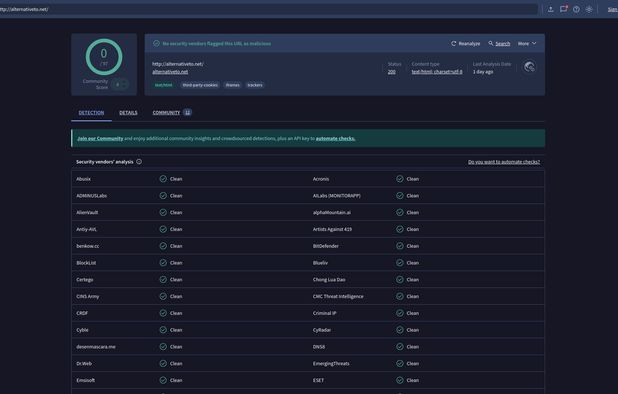Screen dimensions: 618x394
Task: Click the Clean check icon for Antiy-AVL
Action: click(163, 229)
